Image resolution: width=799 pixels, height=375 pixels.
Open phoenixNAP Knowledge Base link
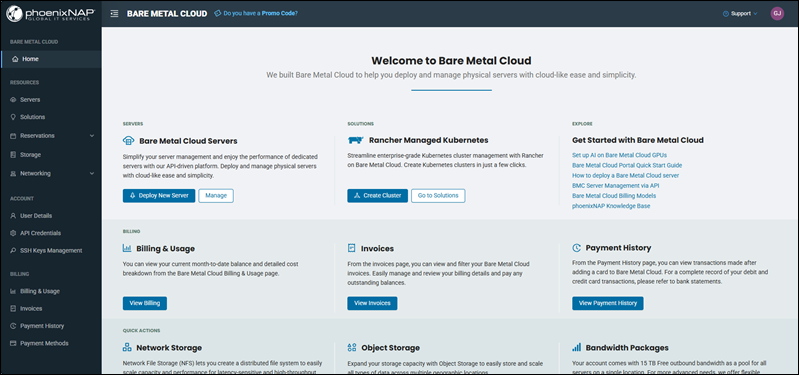611,206
